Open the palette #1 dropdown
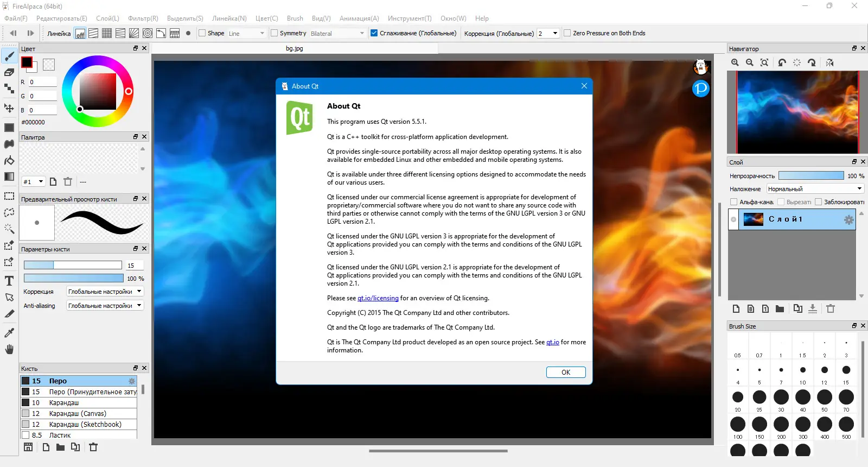Screen dimensions: 868x467 (x=33, y=182)
